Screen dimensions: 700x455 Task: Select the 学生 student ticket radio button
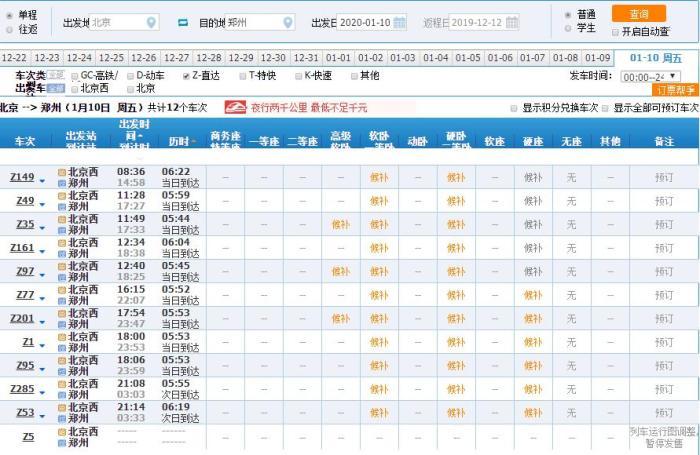pyautogui.click(x=568, y=30)
